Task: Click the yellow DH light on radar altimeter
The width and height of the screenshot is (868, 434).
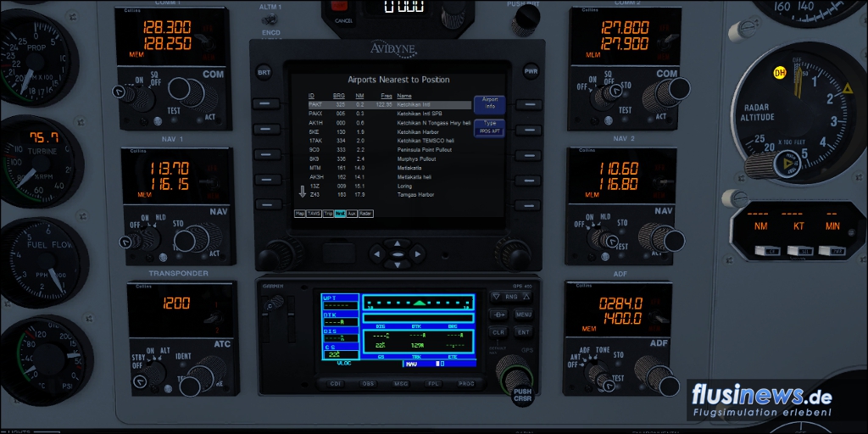Action: 780,73
